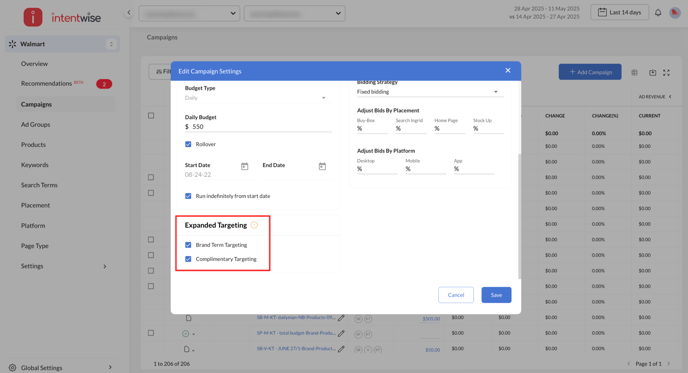The width and height of the screenshot is (688, 373).
Task: Open the user profile avatar
Action: [674, 13]
